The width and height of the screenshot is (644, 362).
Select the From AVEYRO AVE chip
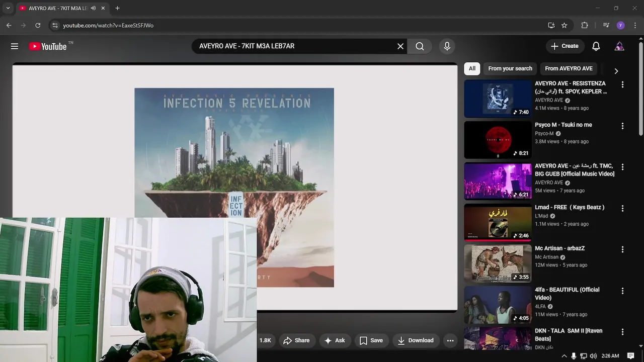(x=569, y=68)
